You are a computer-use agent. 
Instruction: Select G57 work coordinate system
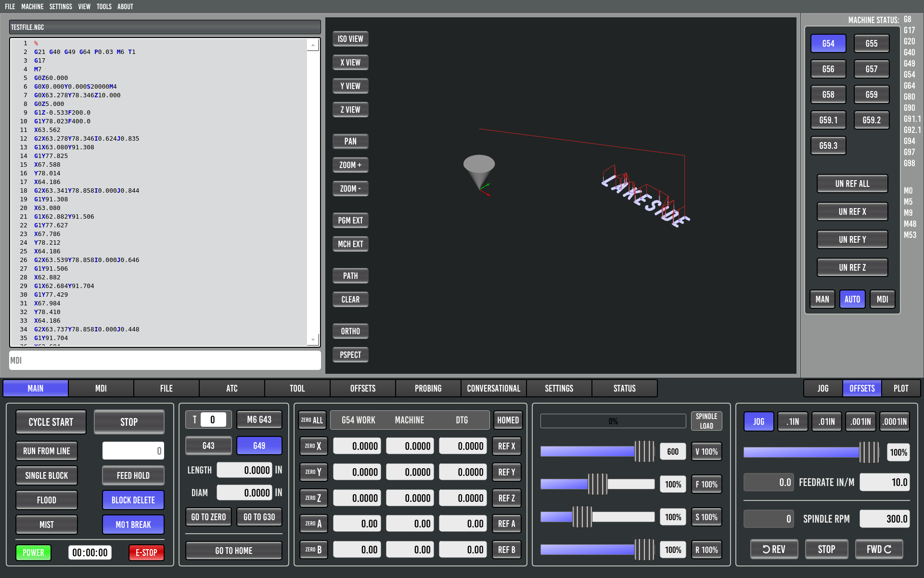click(872, 69)
